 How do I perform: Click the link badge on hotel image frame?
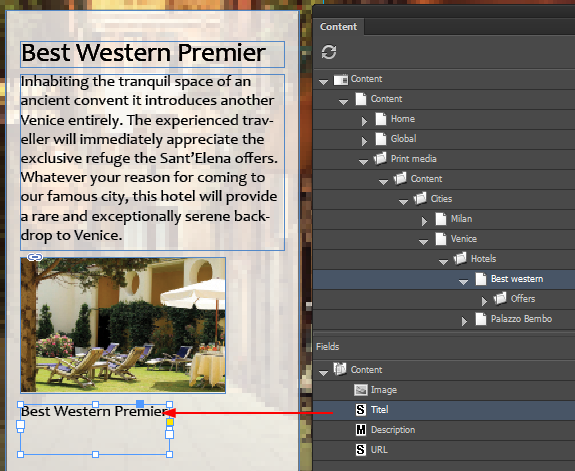coord(35,257)
